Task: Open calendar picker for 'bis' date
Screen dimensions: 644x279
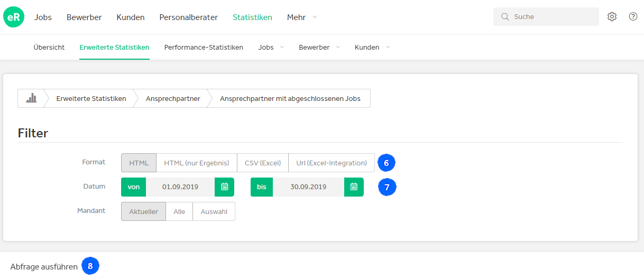Action: 354,187
